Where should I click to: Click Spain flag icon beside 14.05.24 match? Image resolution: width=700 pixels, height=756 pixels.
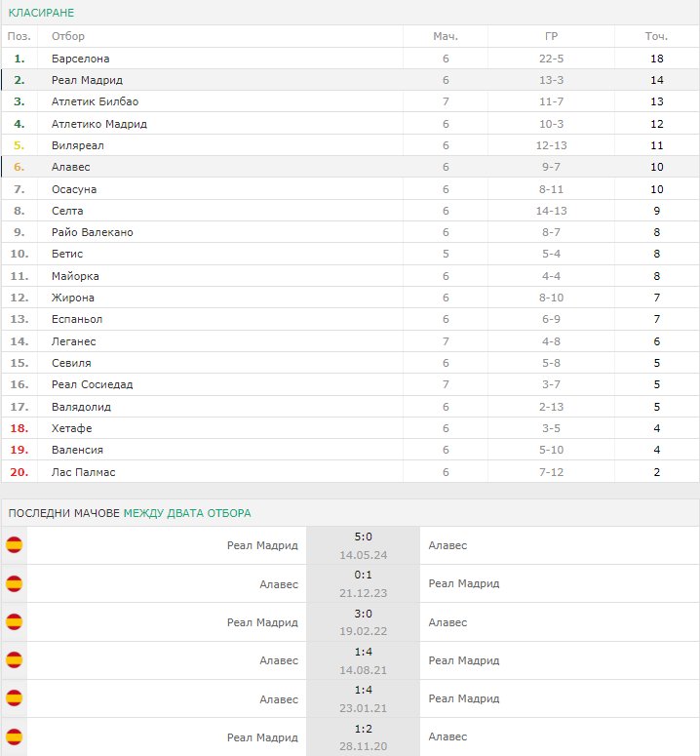click(x=14, y=545)
